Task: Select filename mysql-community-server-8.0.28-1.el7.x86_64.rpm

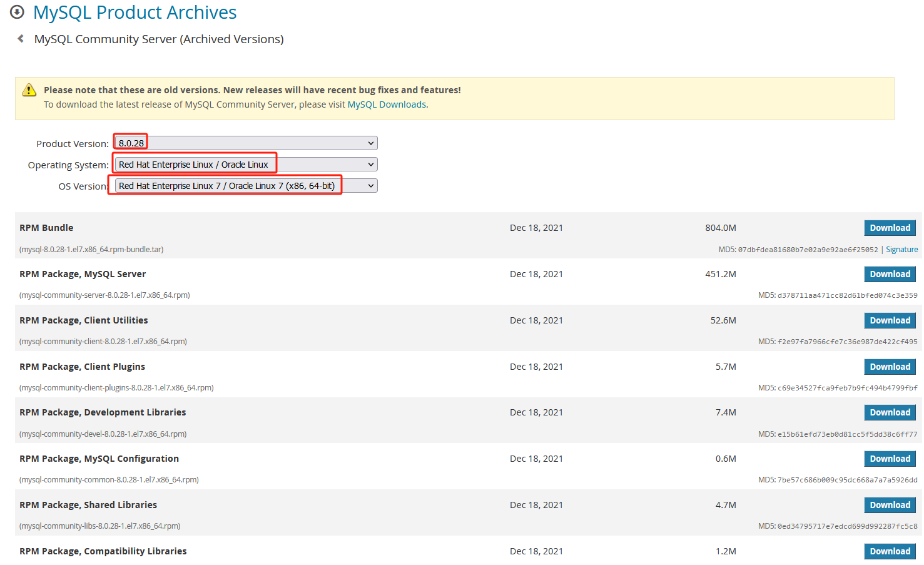Action: [x=104, y=295]
